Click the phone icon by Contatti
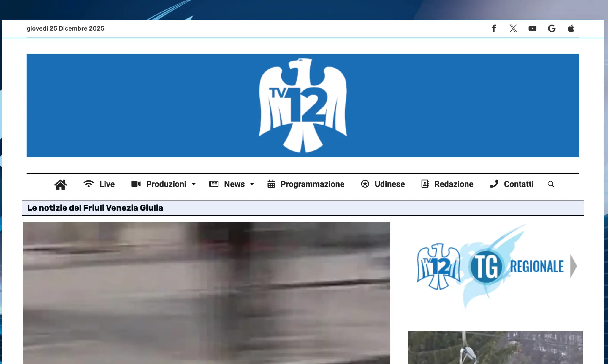608x364 pixels. click(x=494, y=184)
